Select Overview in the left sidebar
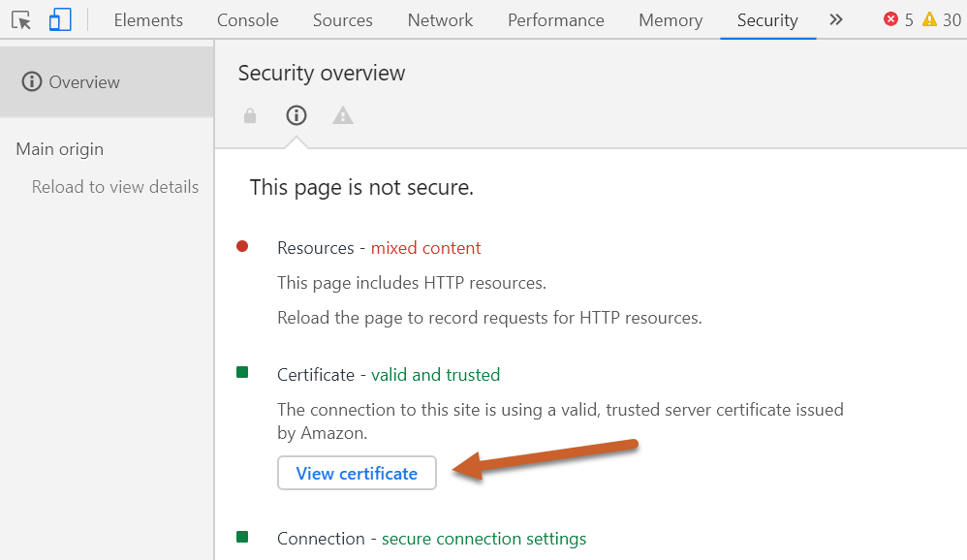This screenshot has height=560, width=967. click(x=84, y=82)
